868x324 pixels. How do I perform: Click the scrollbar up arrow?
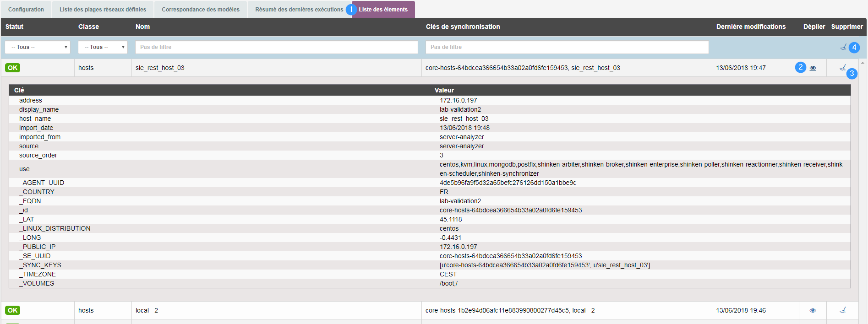(x=863, y=63)
